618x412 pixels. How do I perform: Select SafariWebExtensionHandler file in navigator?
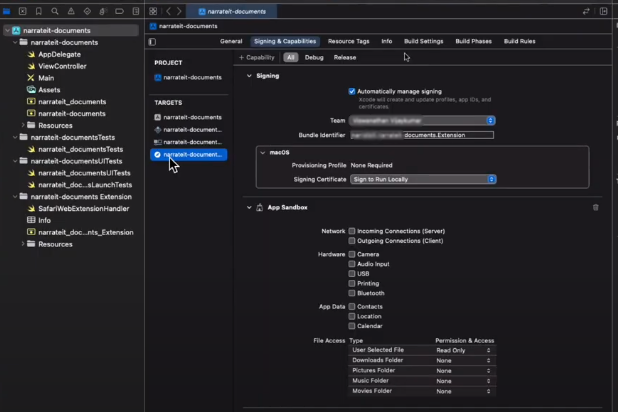[84, 209]
